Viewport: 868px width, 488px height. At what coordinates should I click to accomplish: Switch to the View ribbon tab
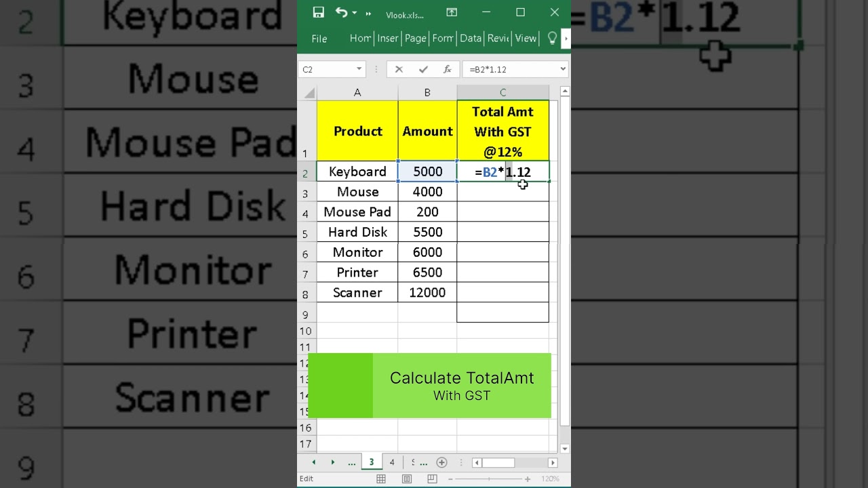tap(526, 39)
